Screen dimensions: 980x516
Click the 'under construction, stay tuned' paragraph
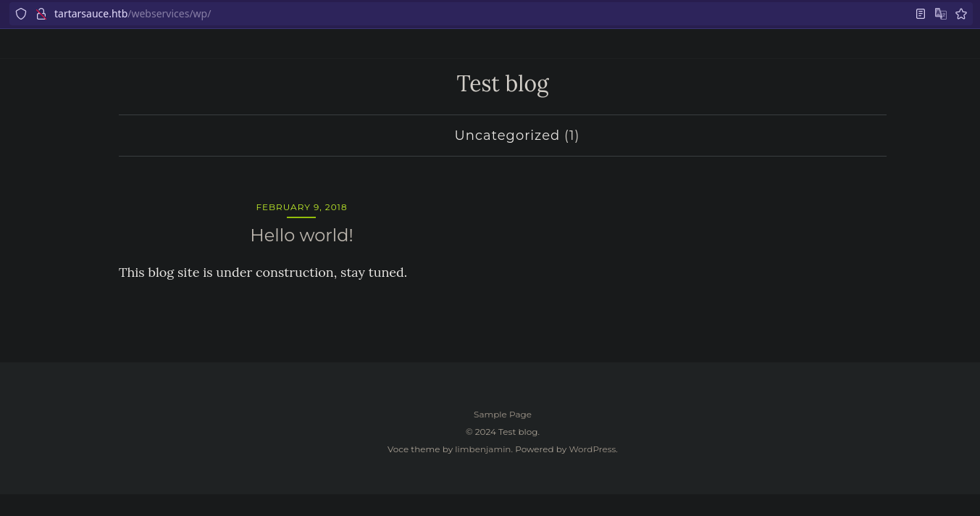pyautogui.click(x=262, y=272)
